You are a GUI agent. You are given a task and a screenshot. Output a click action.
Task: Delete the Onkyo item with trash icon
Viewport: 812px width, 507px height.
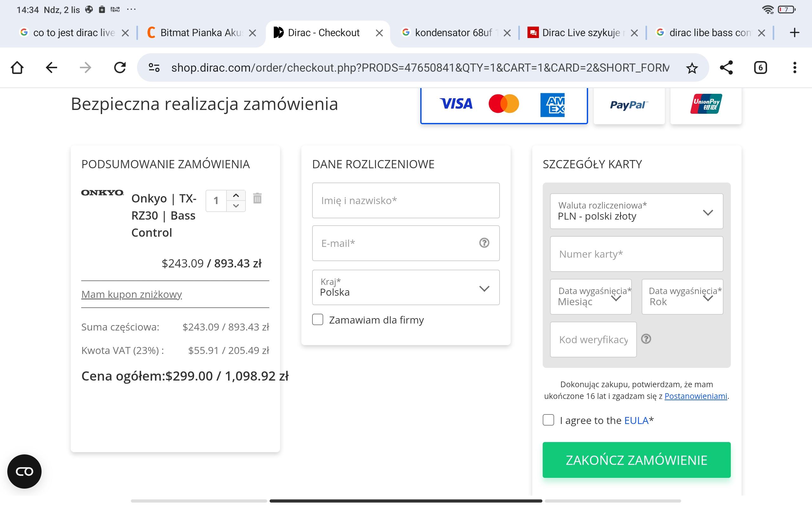(257, 198)
